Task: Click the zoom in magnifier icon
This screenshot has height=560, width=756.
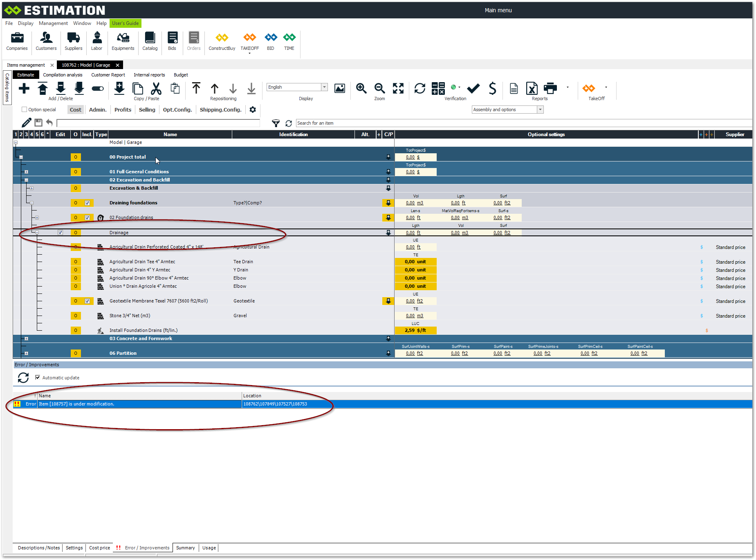Action: [x=361, y=88]
